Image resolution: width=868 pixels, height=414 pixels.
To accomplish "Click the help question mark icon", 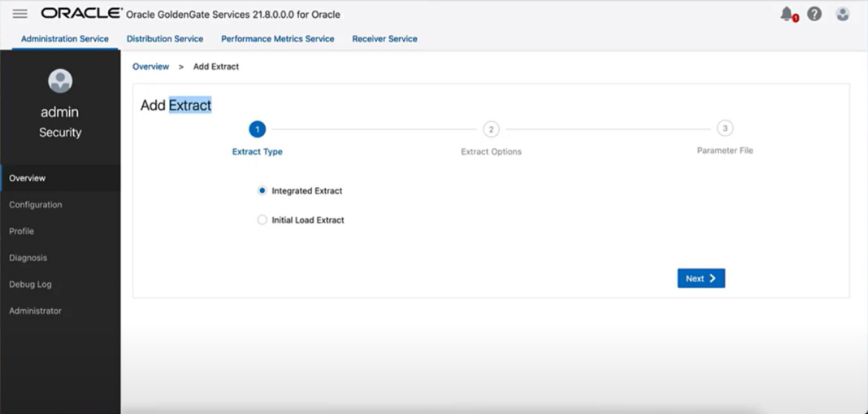I will (x=814, y=14).
